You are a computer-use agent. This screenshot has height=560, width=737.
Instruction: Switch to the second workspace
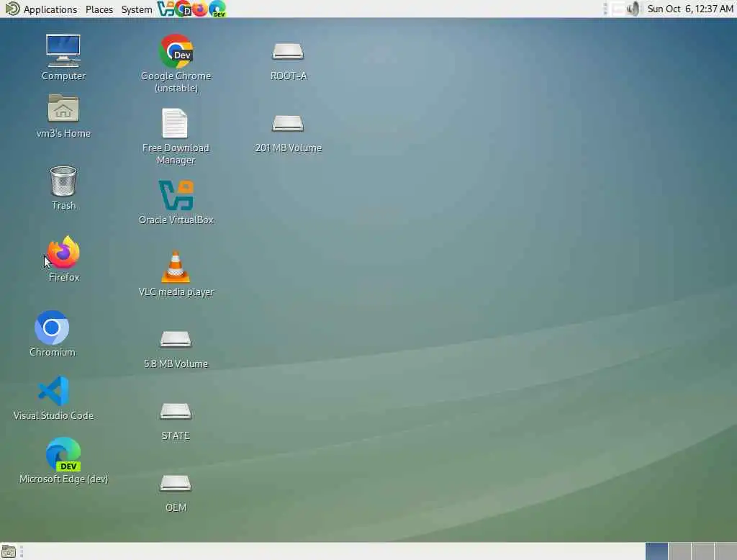679,551
